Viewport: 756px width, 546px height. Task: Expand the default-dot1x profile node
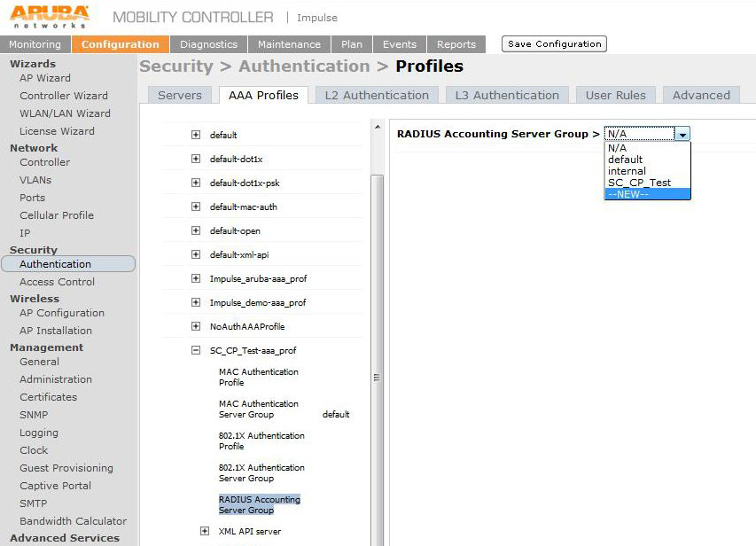coord(196,159)
